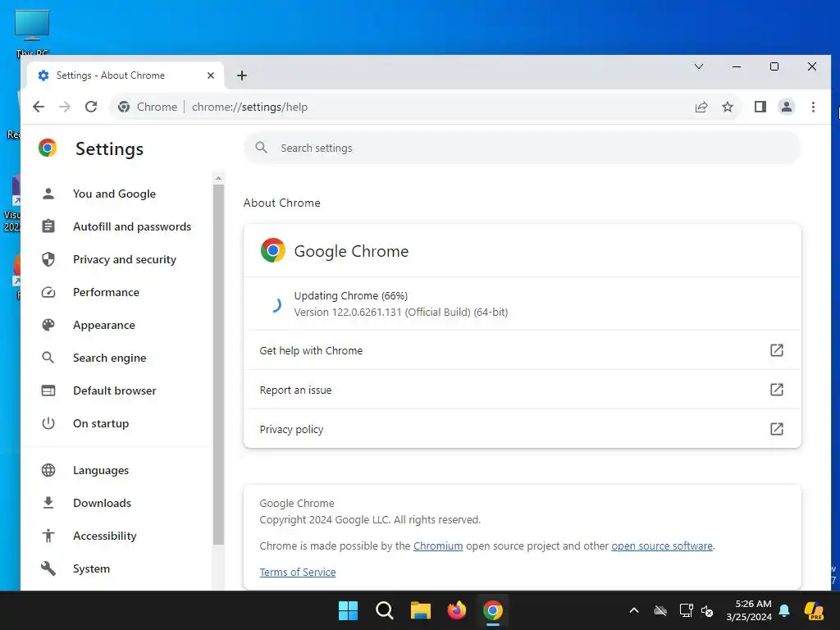840x630 pixels.
Task: Select This PC desktop icon
Action: tap(32, 33)
